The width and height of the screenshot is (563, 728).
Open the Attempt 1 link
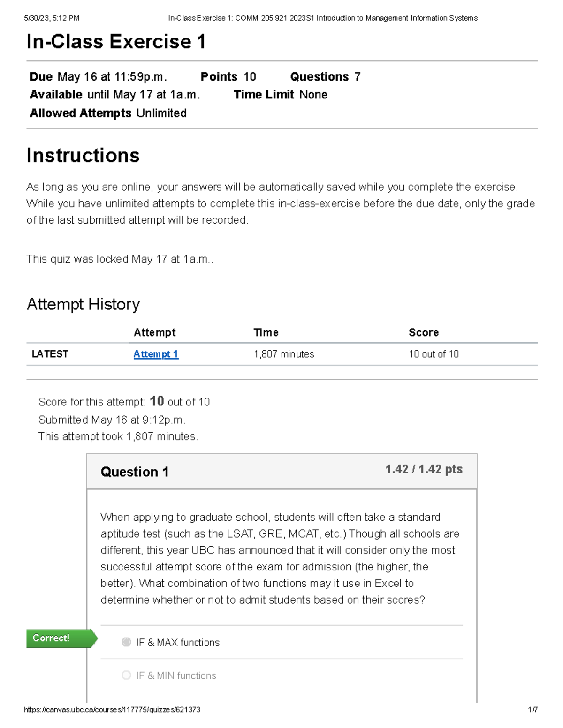[156, 354]
